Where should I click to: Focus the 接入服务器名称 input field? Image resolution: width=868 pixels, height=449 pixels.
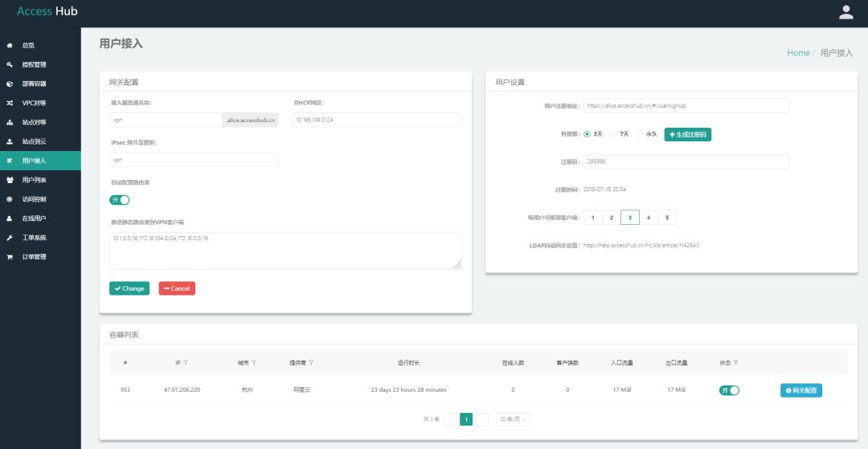coord(166,120)
